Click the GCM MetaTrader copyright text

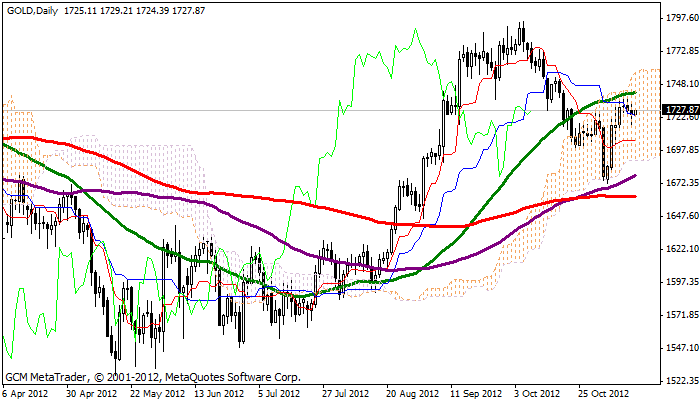pyautogui.click(x=152, y=378)
